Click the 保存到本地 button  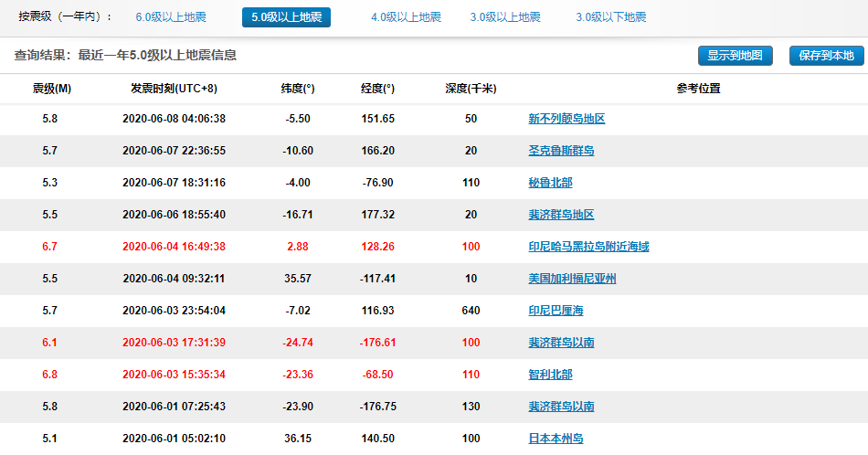827,56
